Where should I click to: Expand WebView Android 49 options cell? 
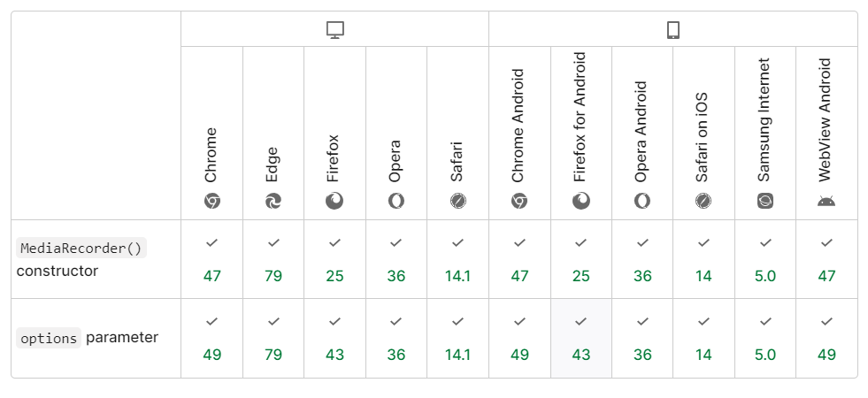(x=826, y=338)
